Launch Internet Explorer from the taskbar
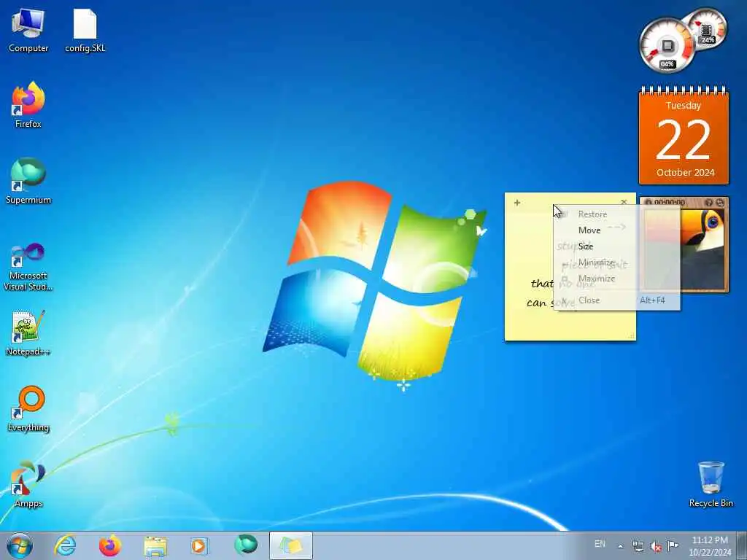Image resolution: width=747 pixels, height=560 pixels. coord(65,545)
